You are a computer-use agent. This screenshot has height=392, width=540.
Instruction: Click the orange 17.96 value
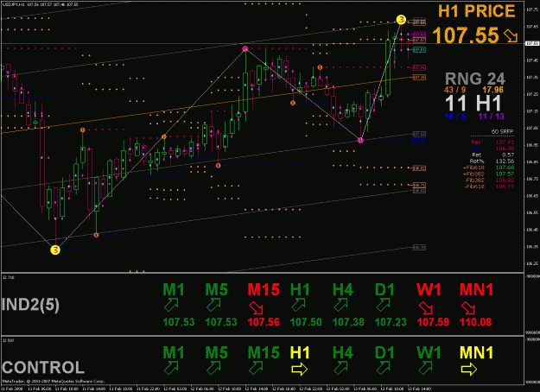click(492, 90)
